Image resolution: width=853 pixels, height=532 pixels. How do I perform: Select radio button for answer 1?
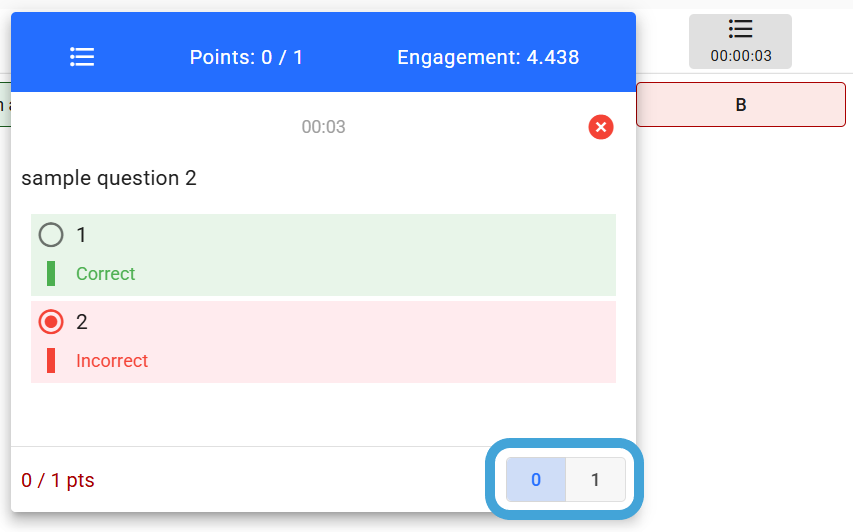51,235
